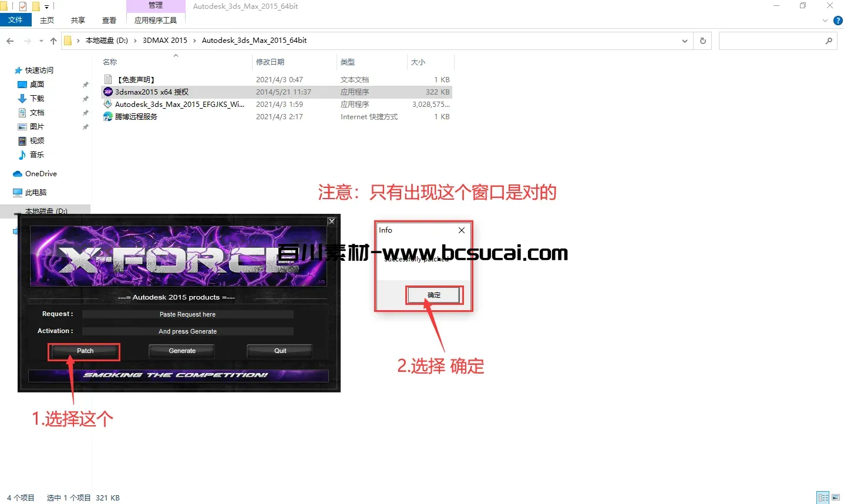Click new folder quick-access toolbar icon
844x504 pixels.
coord(35,6)
